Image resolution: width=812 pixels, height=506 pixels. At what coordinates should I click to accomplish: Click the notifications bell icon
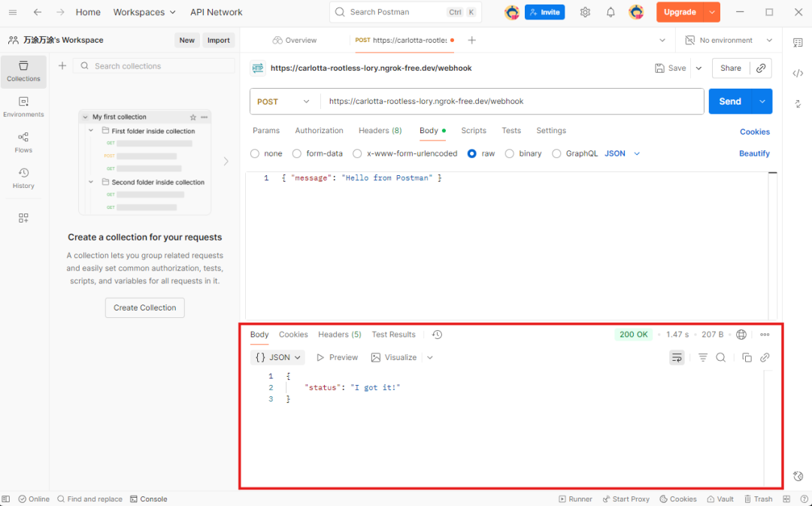click(611, 12)
